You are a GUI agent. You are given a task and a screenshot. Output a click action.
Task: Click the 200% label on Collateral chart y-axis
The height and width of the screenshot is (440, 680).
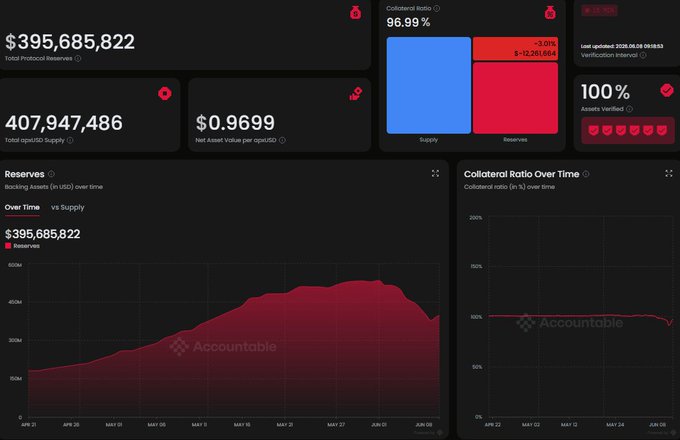point(475,218)
